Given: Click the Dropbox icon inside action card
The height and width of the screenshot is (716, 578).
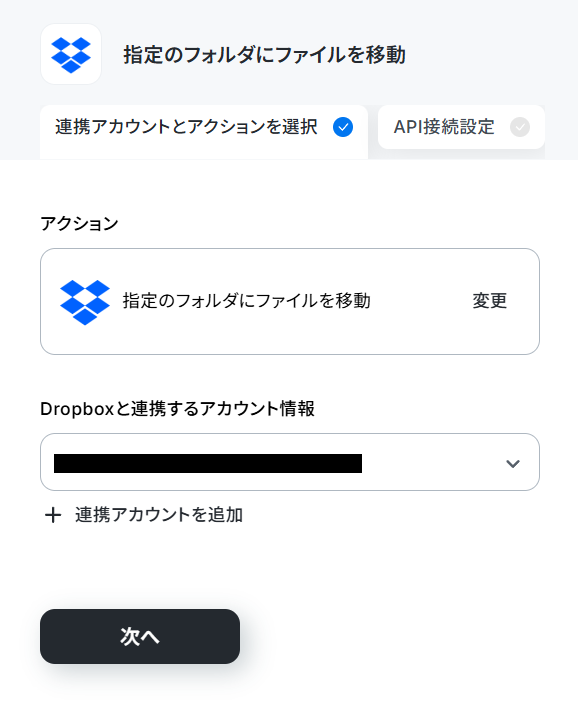Looking at the screenshot, I should 85,302.
